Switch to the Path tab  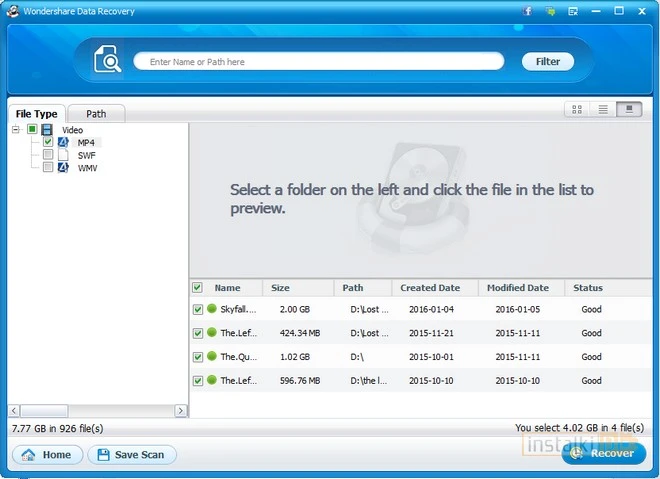[96, 114]
